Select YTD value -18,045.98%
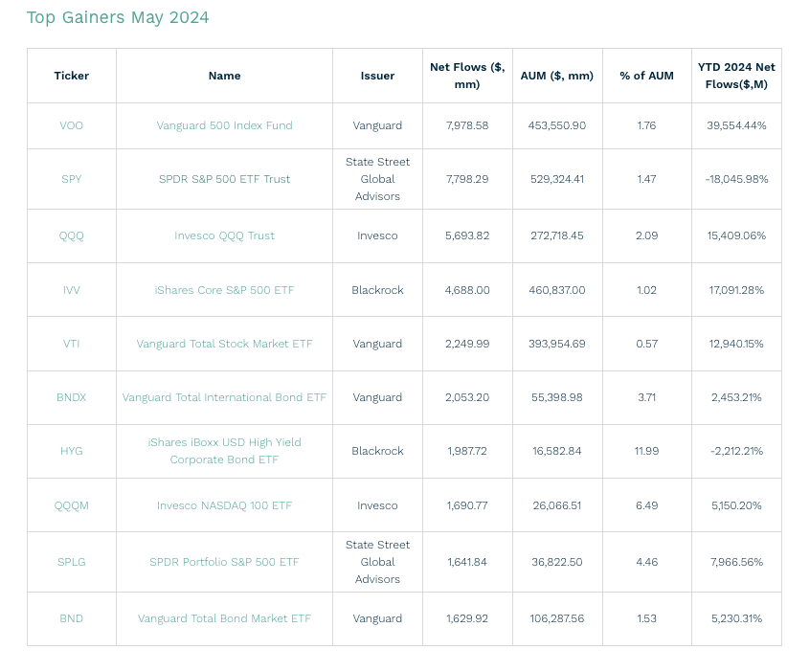Screen dimensions: 810x672 click(x=736, y=179)
